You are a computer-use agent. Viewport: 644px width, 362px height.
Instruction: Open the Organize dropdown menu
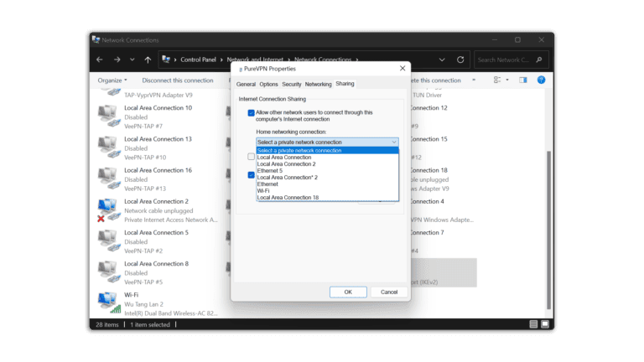click(112, 80)
